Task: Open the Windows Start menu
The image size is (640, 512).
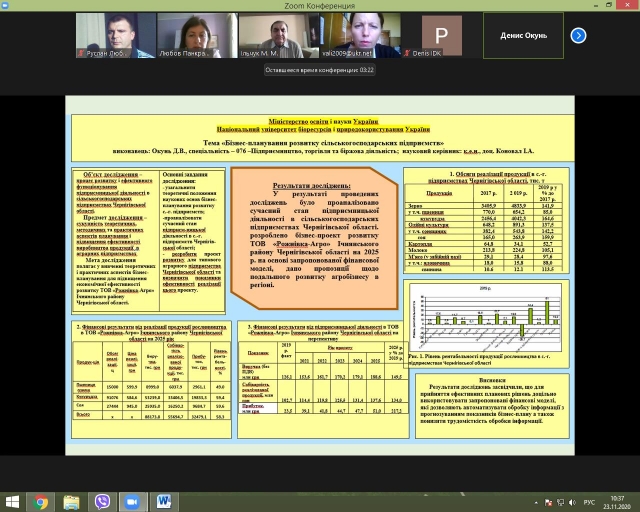Action: (x=12, y=502)
